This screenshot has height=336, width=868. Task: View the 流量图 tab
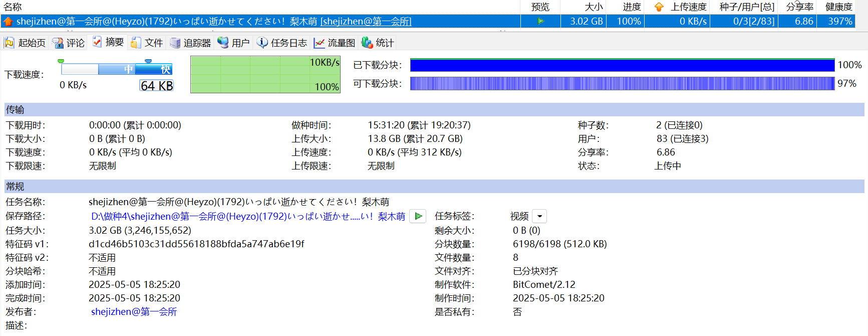(x=334, y=43)
